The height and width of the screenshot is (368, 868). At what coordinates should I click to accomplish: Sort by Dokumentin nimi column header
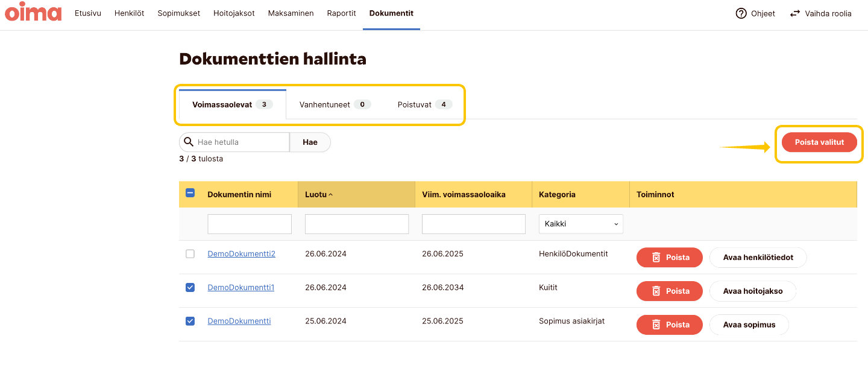pyautogui.click(x=239, y=195)
